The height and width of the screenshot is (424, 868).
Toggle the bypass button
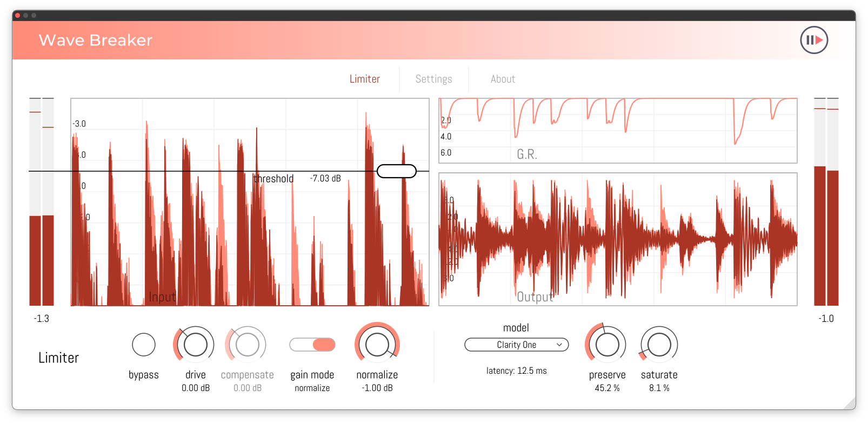[144, 345]
